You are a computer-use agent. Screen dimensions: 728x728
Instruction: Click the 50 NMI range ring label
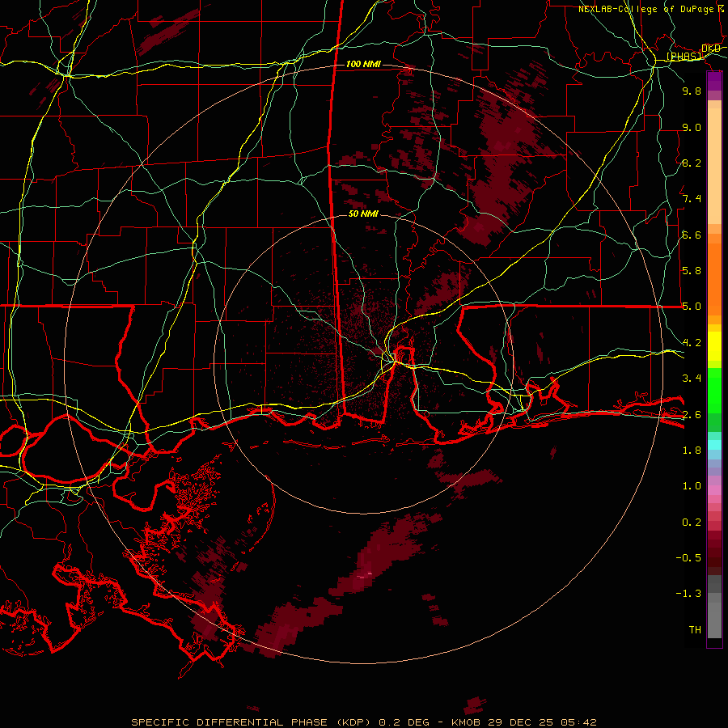tap(363, 214)
